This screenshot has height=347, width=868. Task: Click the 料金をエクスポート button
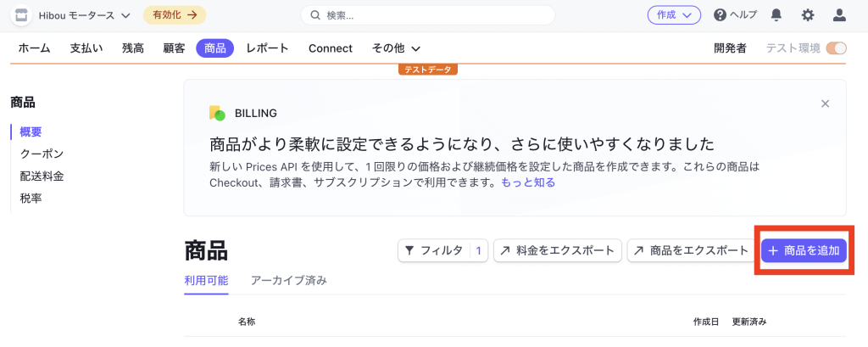click(557, 250)
